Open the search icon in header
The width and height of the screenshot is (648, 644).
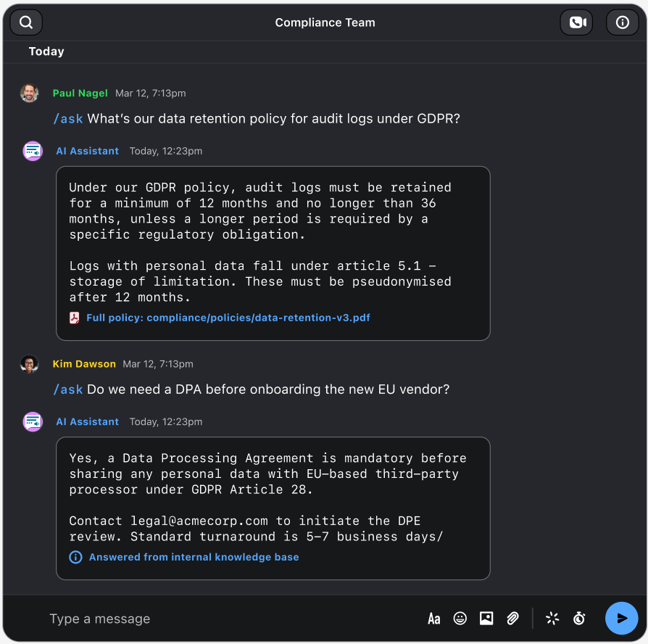(26, 22)
